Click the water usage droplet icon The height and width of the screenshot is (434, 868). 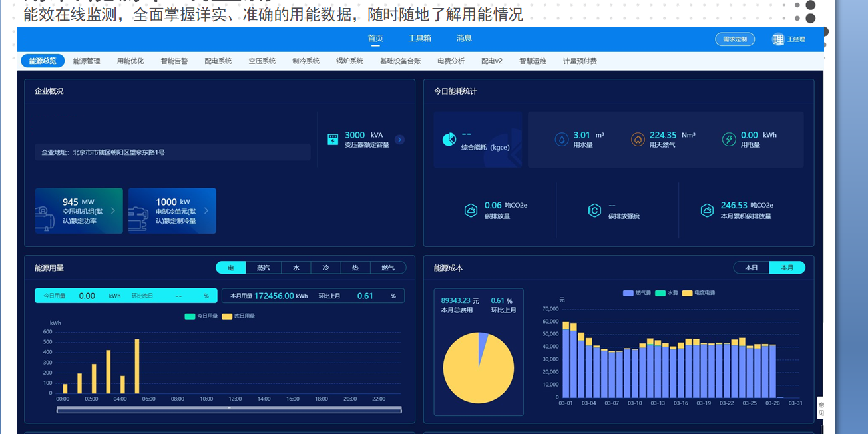click(562, 140)
